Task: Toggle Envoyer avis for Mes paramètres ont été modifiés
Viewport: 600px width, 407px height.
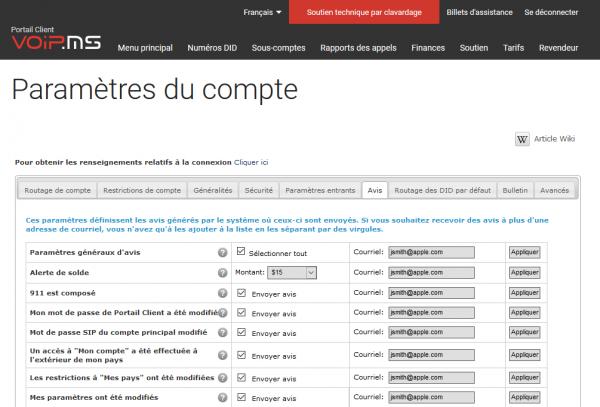Action: pos(241,397)
